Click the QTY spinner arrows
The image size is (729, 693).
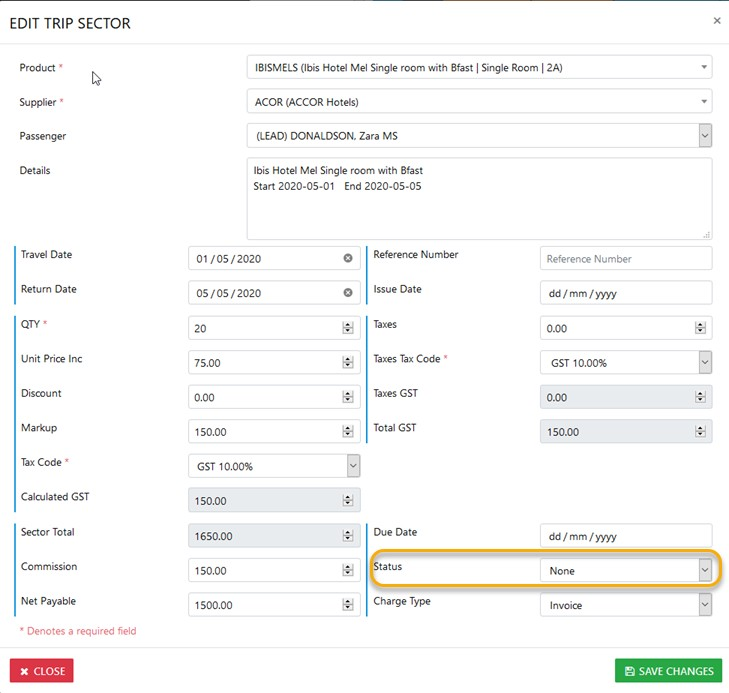point(348,328)
